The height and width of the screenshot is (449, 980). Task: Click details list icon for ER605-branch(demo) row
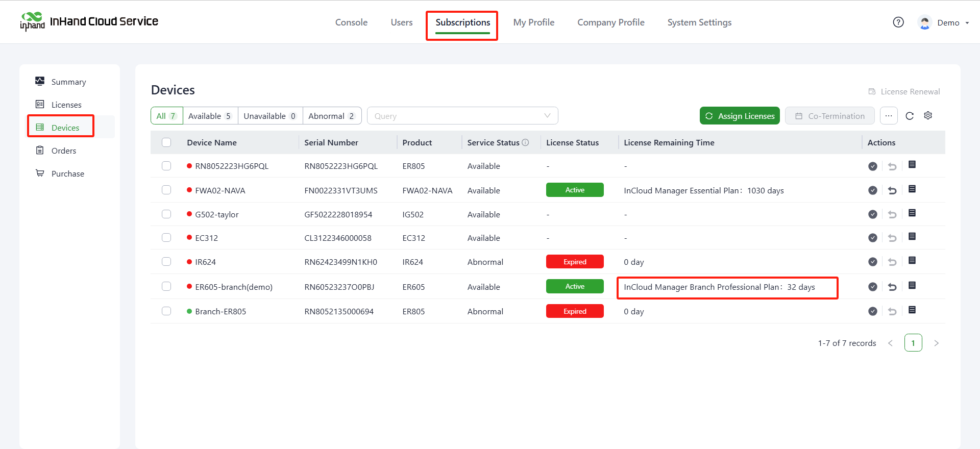coord(912,286)
